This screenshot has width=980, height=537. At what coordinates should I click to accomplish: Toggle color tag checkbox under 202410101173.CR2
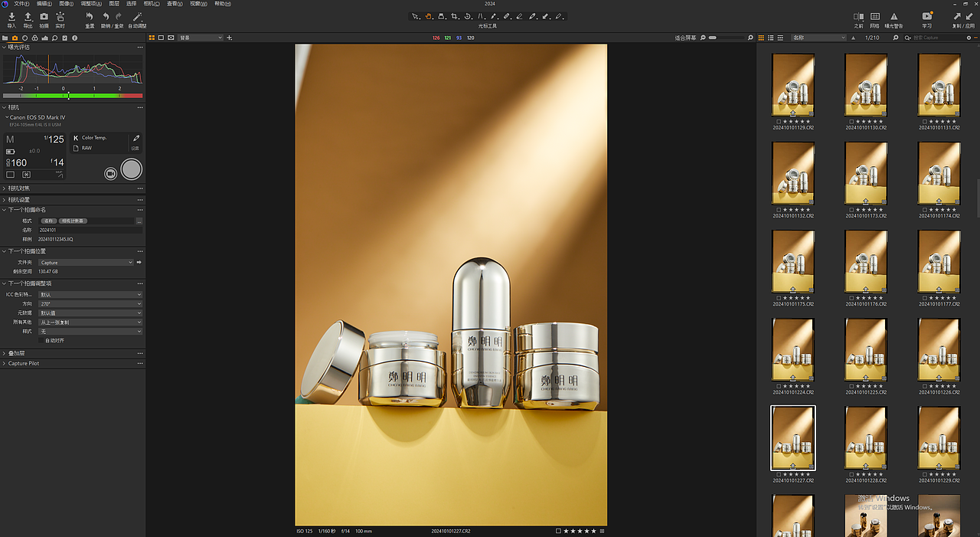(x=852, y=209)
